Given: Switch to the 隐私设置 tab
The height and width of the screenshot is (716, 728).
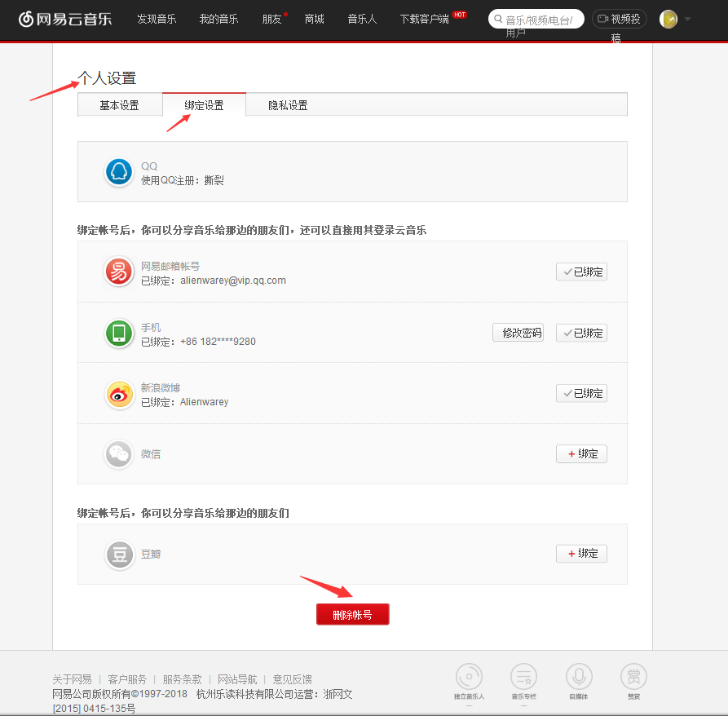Looking at the screenshot, I should tap(287, 104).
